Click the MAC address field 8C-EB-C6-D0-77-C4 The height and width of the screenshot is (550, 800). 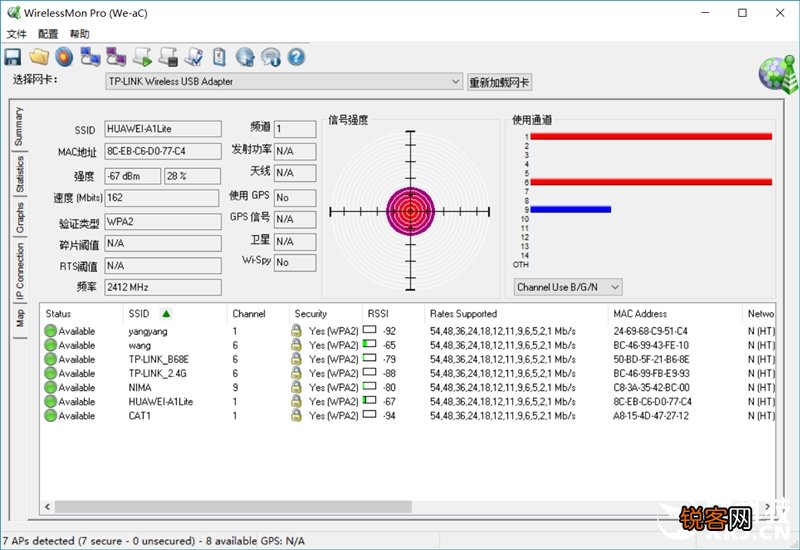[163, 152]
